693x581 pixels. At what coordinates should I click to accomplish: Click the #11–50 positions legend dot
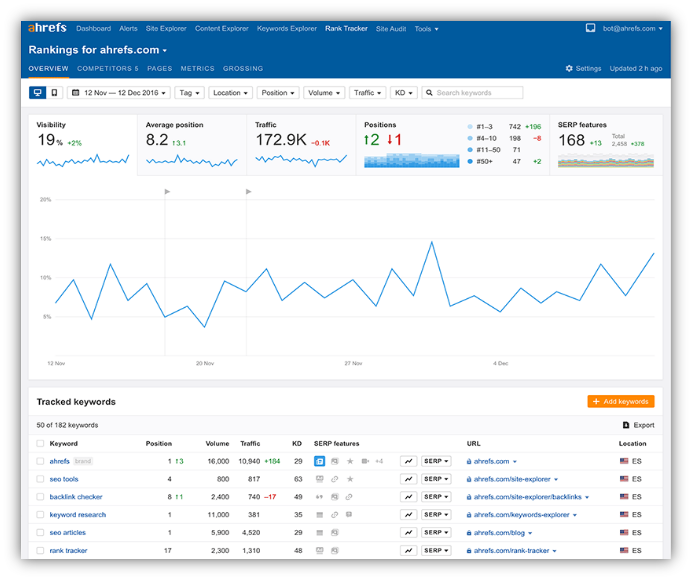click(x=470, y=150)
